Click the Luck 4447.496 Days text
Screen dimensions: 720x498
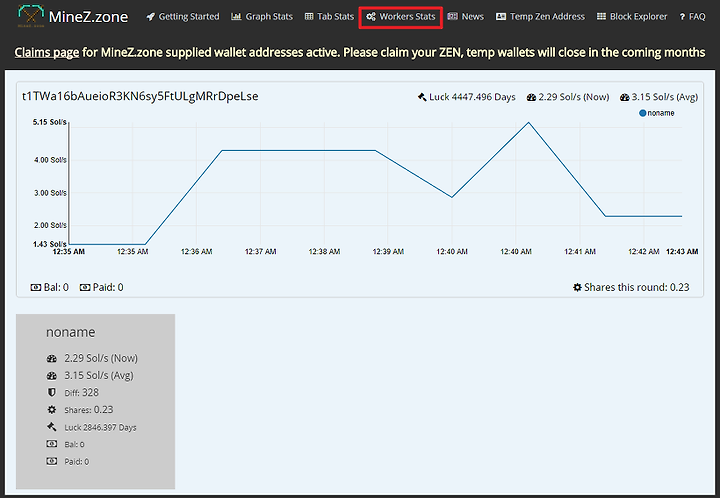[x=472, y=97]
